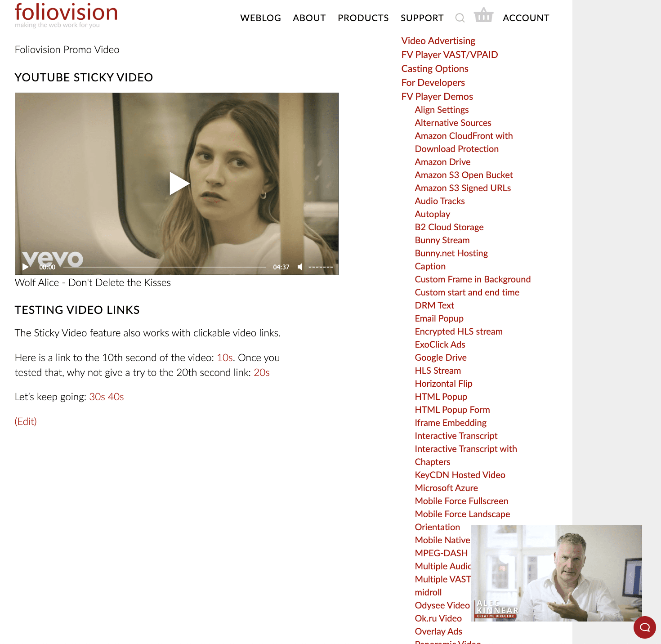Screen dimensions: 661x644
Task: Select Autoplay demo in the sidebar
Action: 433,214
